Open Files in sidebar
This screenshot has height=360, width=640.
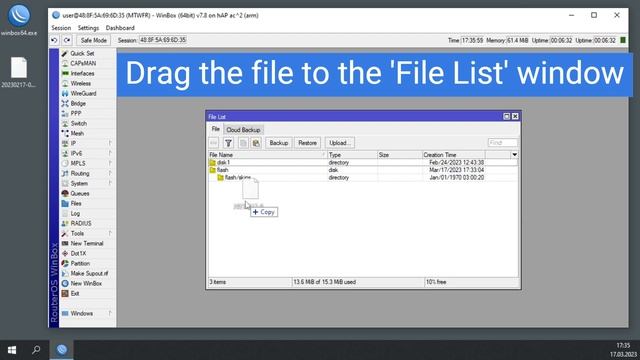click(76, 203)
